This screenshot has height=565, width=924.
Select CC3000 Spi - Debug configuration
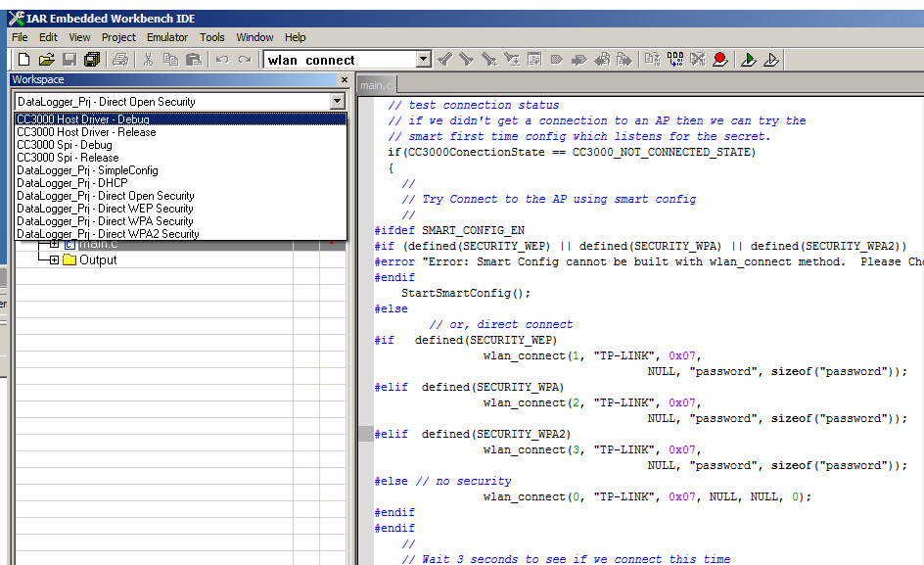[x=180, y=145]
